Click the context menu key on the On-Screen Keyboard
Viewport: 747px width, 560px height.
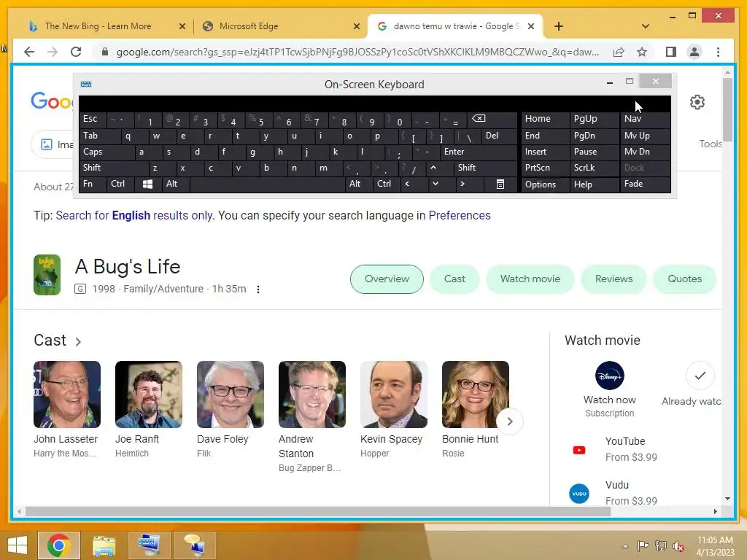pos(500,184)
